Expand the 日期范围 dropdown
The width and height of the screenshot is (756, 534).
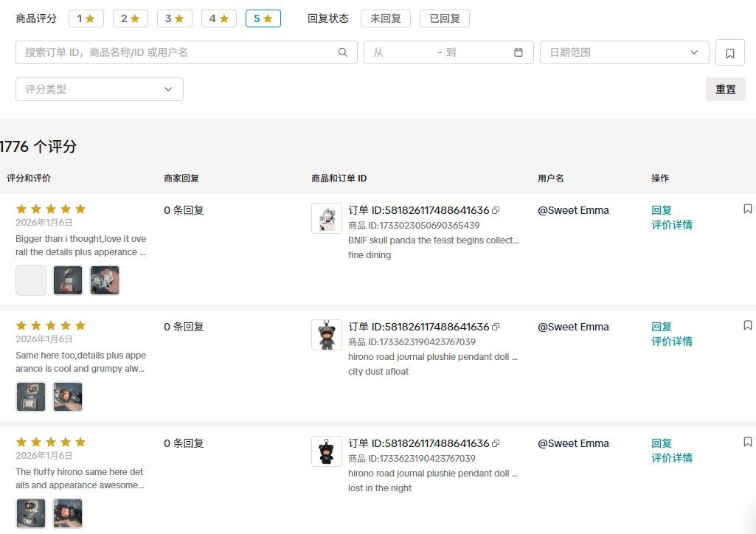coord(624,52)
